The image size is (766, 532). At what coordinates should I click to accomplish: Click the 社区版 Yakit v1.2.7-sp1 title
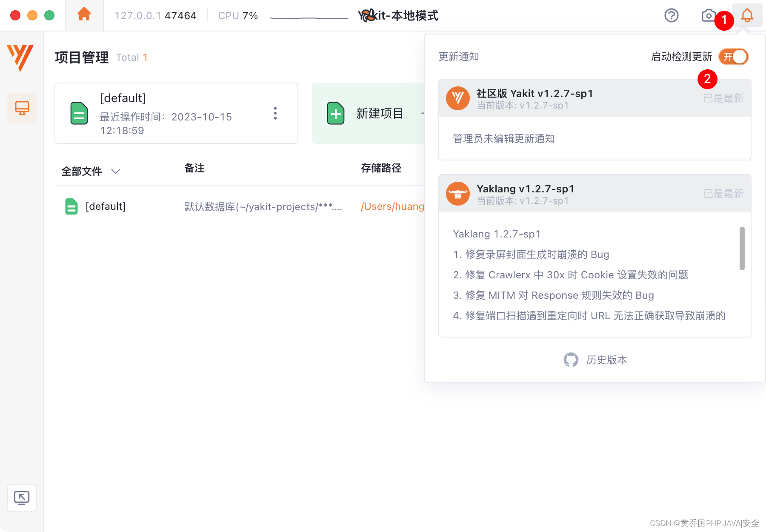point(534,93)
